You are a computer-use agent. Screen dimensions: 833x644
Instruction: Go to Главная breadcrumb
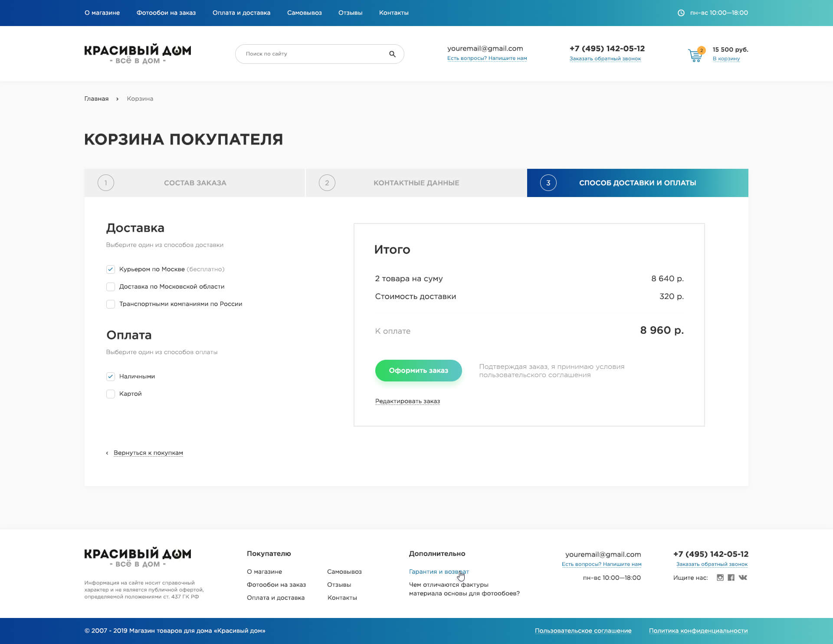tap(96, 99)
